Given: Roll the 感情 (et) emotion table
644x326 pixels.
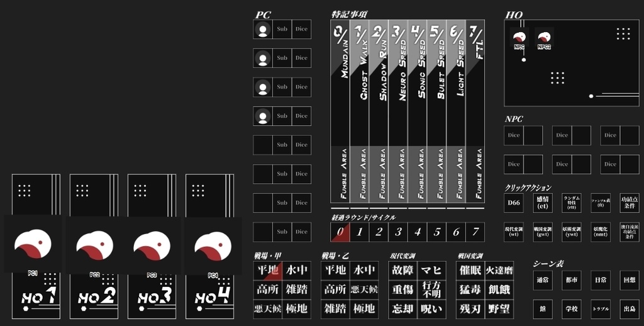Looking at the screenshot, I should click(543, 203).
